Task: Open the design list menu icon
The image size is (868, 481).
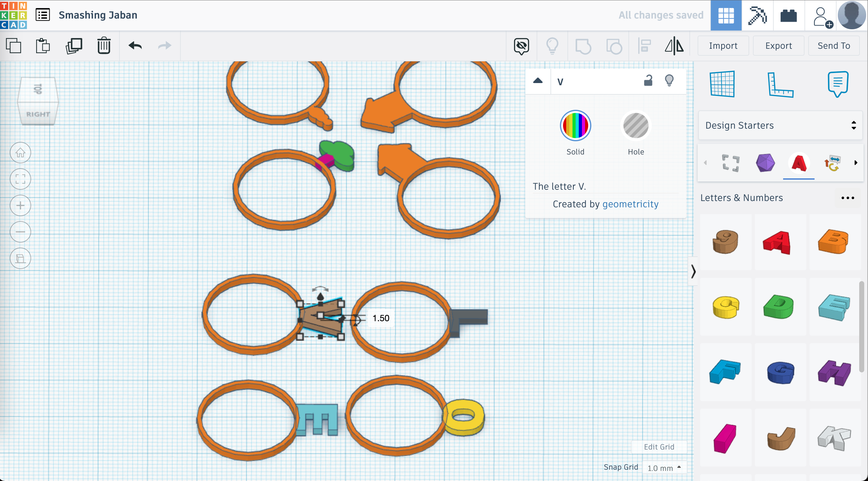Action: click(43, 15)
